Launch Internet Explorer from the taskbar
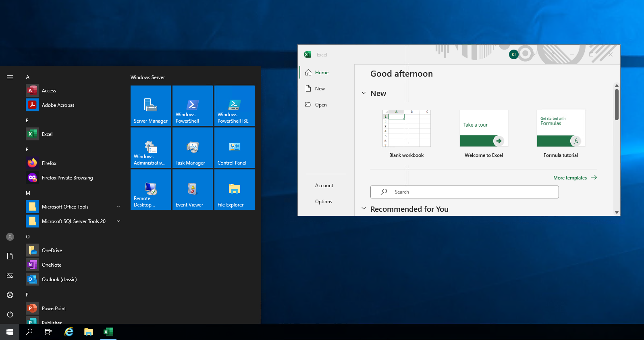644x340 pixels. coord(69,332)
